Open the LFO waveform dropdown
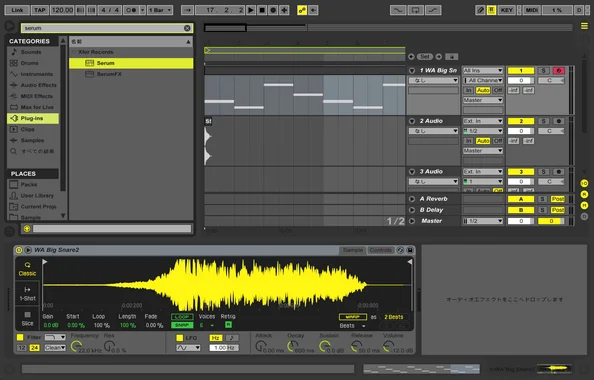This screenshot has width=594, height=380. pyautogui.click(x=188, y=347)
